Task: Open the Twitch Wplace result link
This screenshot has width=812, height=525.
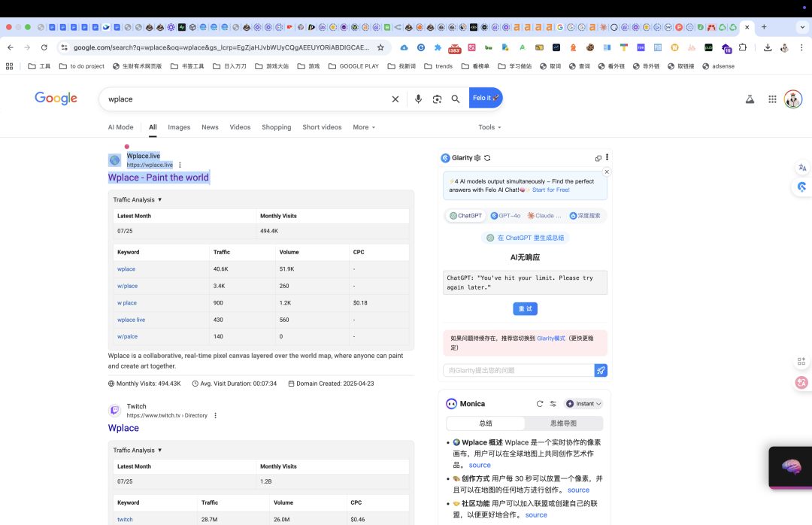Action: (x=123, y=428)
